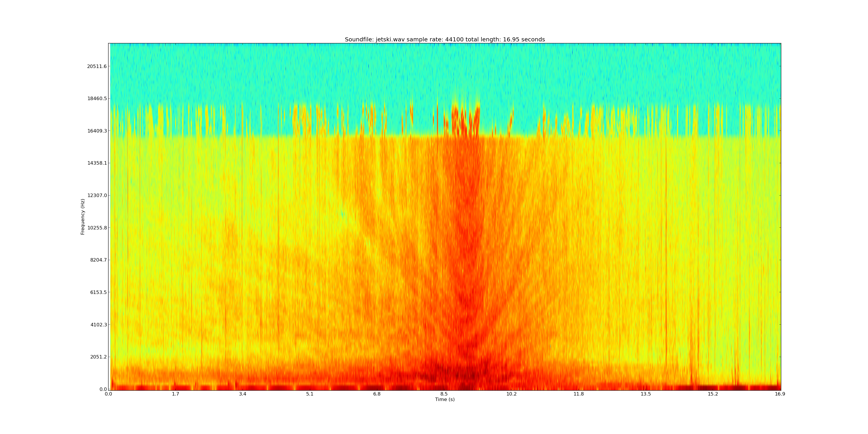This screenshot has height=434, width=868.
Task: Click the 6153.5 frequency tick label
Action: click(x=98, y=292)
